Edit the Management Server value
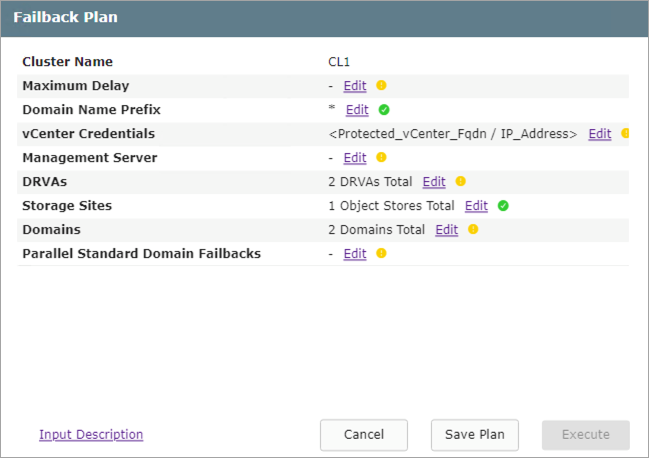 click(355, 158)
